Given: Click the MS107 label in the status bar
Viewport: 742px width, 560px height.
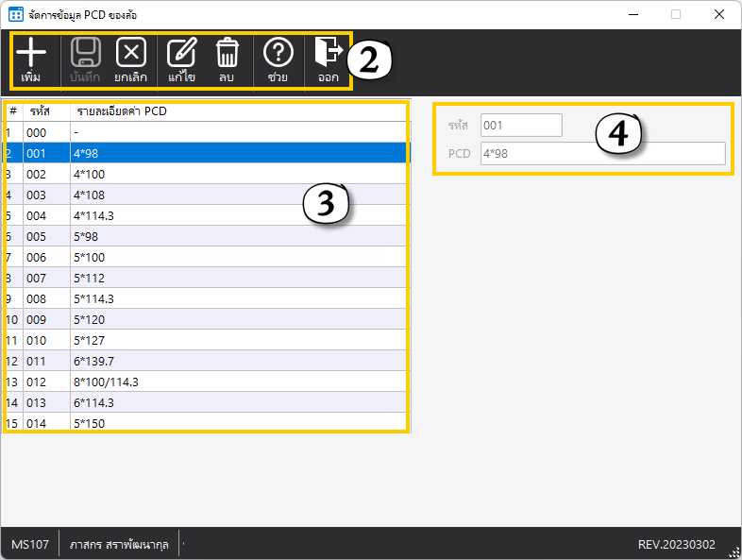Looking at the screenshot, I should coord(30,545).
